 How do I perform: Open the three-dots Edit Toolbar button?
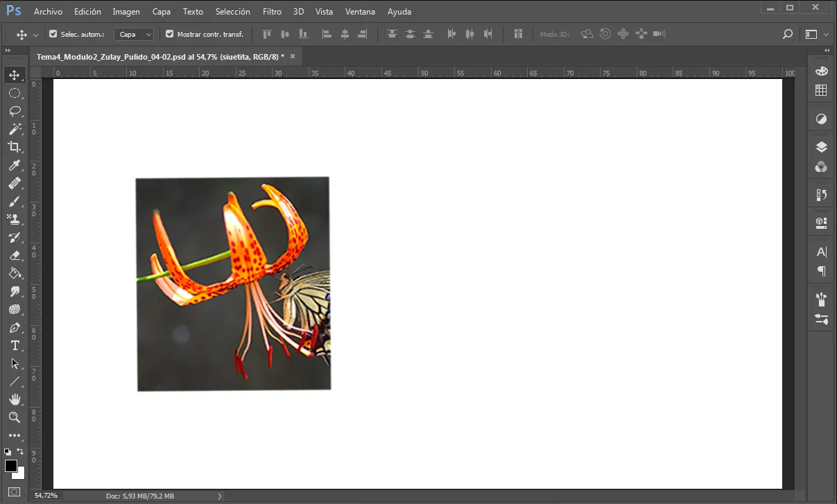tap(14, 436)
